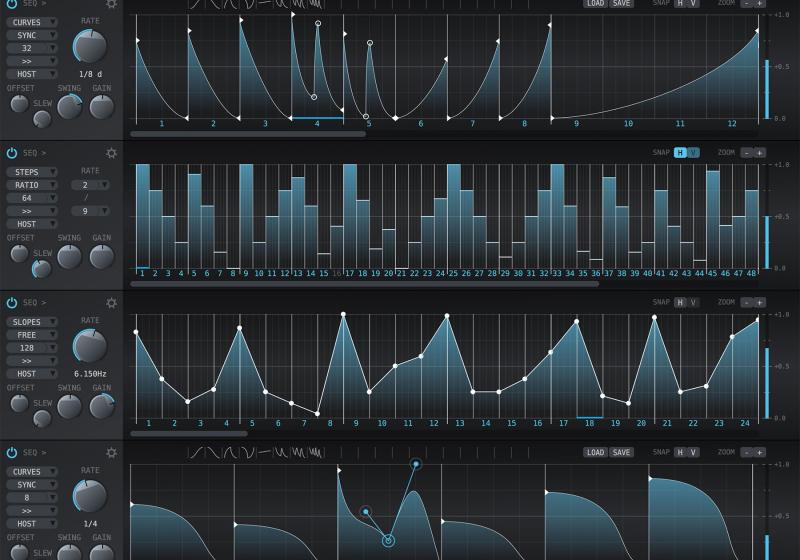Toggle power of the SLOPES sequencer
Image resolution: width=800 pixels, height=560 pixels.
[x=12, y=303]
